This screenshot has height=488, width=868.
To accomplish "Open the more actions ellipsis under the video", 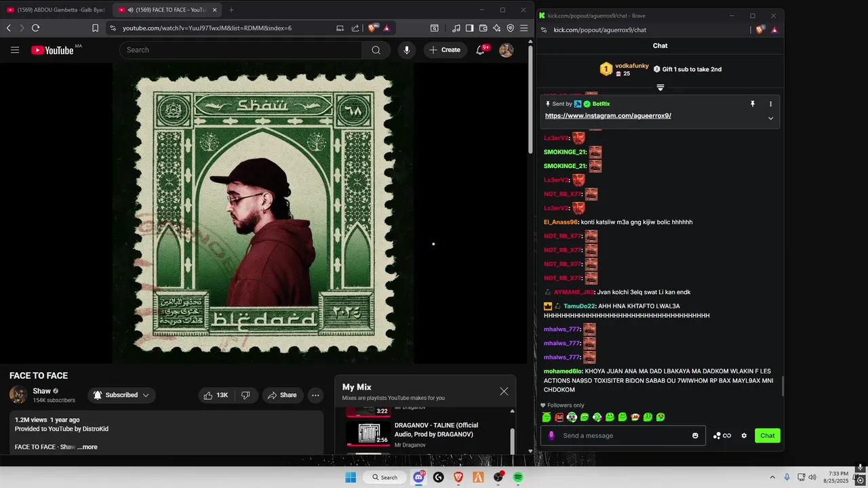I will (x=315, y=395).
